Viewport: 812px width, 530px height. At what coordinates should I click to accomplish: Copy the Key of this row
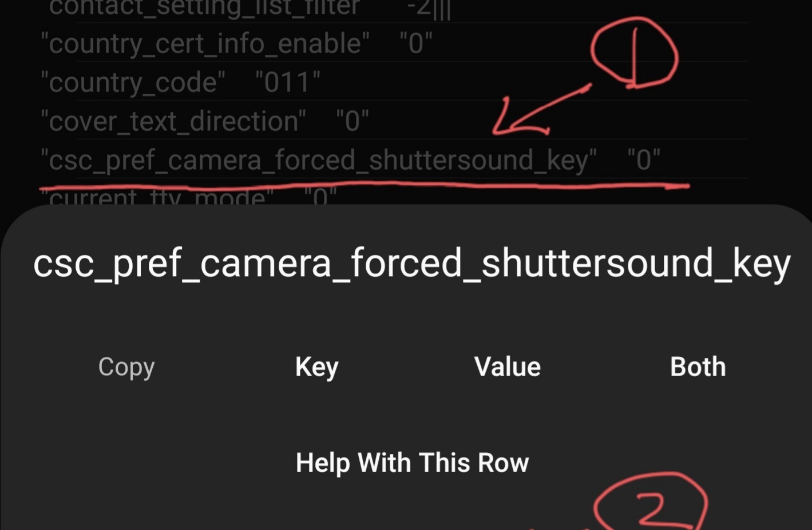(x=316, y=367)
